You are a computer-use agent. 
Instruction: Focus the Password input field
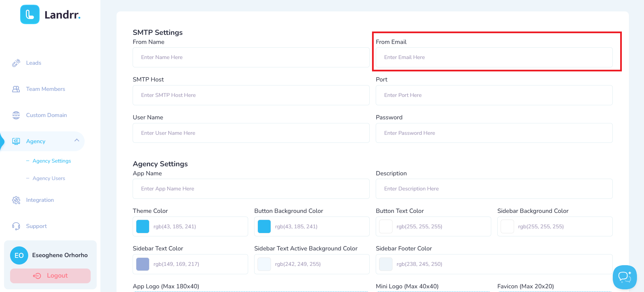click(x=494, y=133)
